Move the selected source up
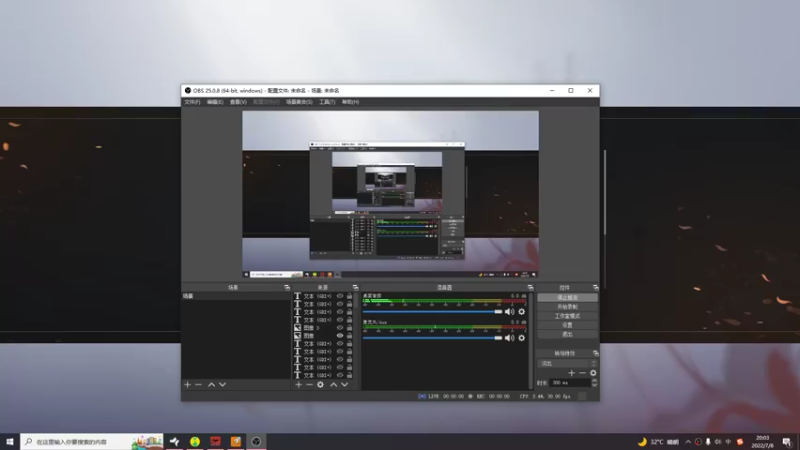Screen dimensions: 800x450 [333, 385]
